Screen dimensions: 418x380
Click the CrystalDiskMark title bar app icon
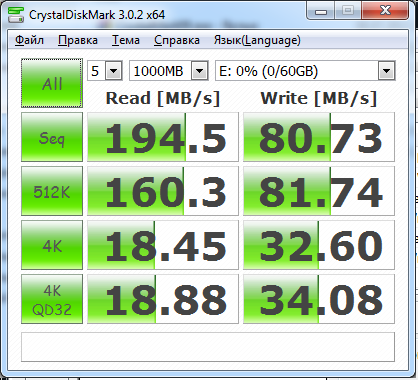(16, 14)
